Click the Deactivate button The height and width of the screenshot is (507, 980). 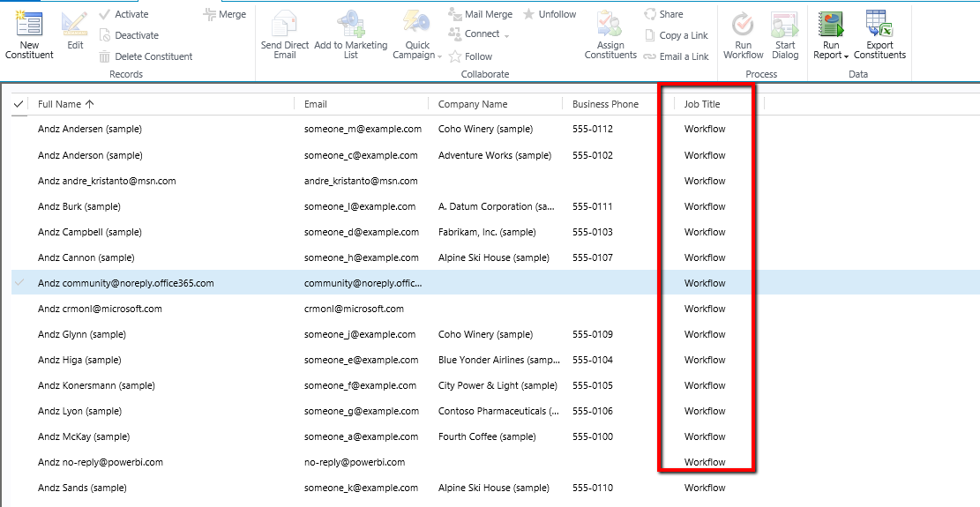coord(129,35)
